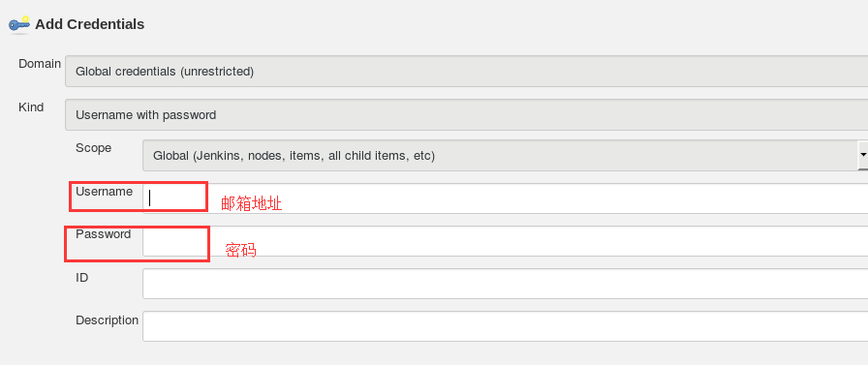This screenshot has width=868, height=365.
Task: Click the Domain field label
Action: click(40, 64)
